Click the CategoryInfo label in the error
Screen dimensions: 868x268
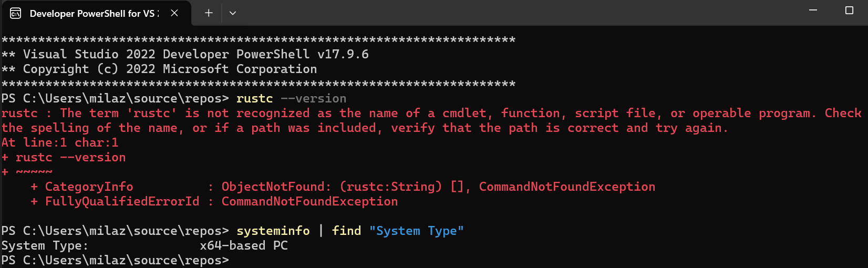[89, 187]
